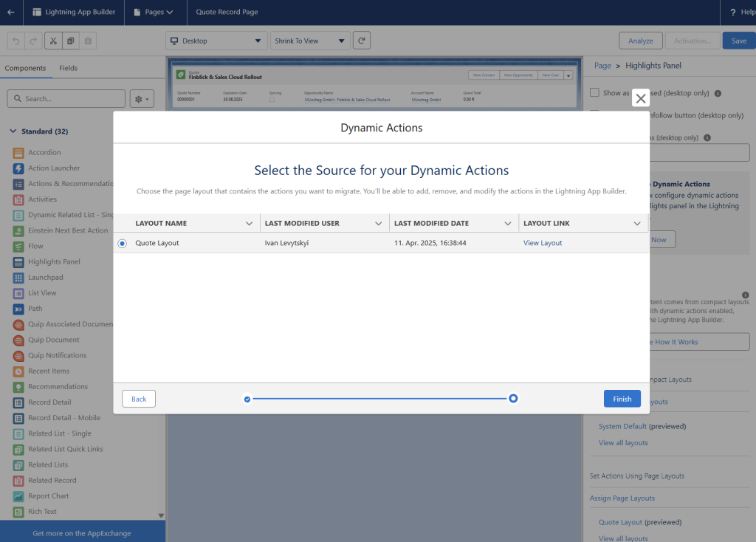Open the Desktop form factor dropdown
Image resolution: width=756 pixels, height=542 pixels.
tap(216, 41)
